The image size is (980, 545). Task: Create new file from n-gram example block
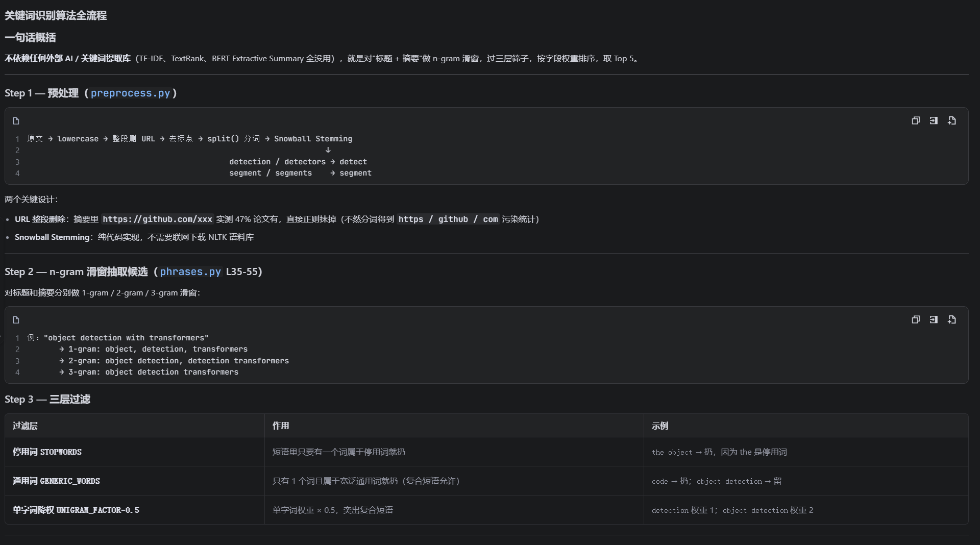click(x=952, y=320)
